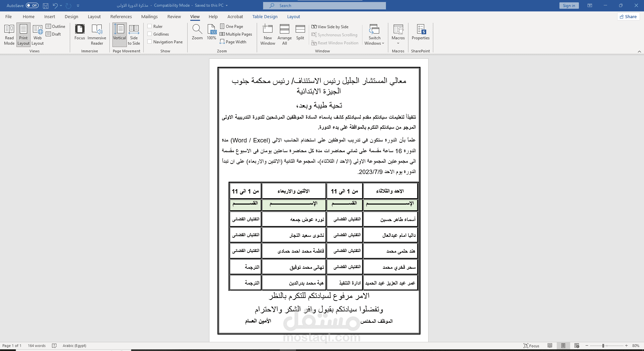Open spelling proofing status icon
Screen dimensions: 644x351
[54, 346]
